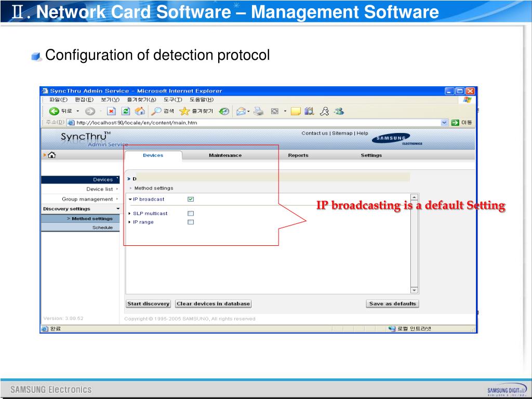Click the Stop loading icon
The height and width of the screenshot is (399, 532).
pos(111,111)
